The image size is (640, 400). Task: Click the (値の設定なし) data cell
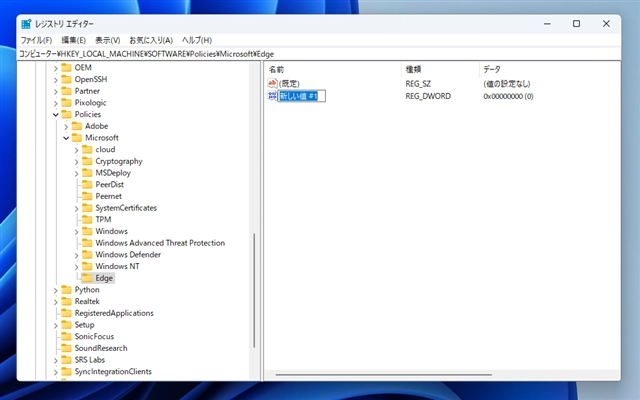pyautogui.click(x=507, y=83)
